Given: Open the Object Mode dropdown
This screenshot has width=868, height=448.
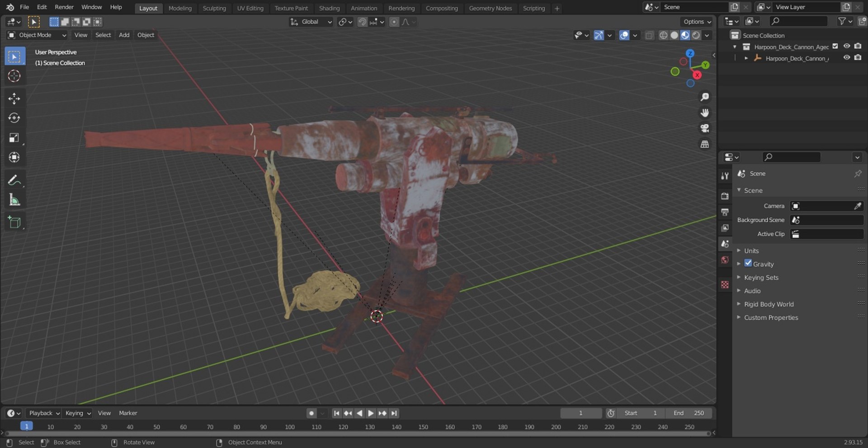Looking at the screenshot, I should tap(37, 35).
